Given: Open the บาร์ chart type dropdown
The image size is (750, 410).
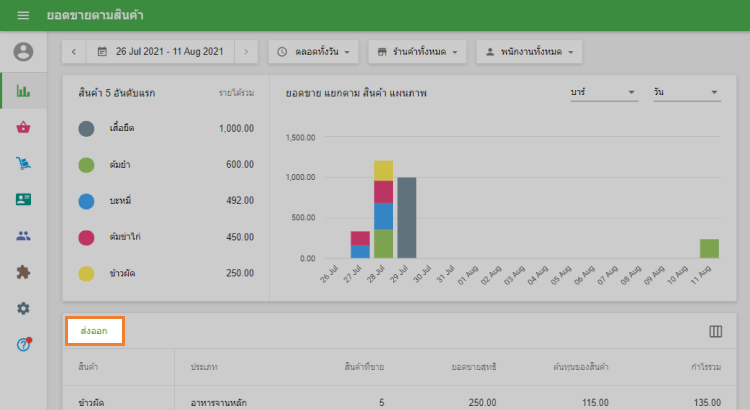Looking at the screenshot, I should pos(601,92).
